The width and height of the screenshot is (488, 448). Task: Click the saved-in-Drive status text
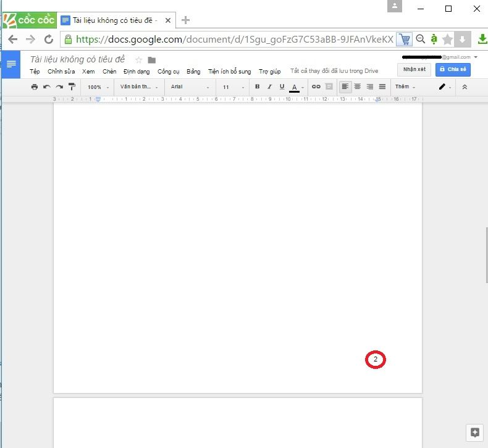[x=334, y=71]
